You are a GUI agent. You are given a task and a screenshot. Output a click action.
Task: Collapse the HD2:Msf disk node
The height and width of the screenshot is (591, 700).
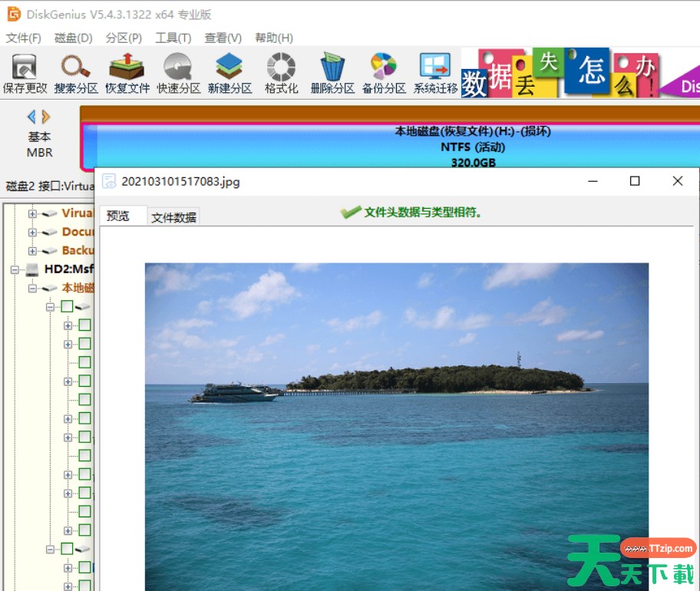click(15, 269)
